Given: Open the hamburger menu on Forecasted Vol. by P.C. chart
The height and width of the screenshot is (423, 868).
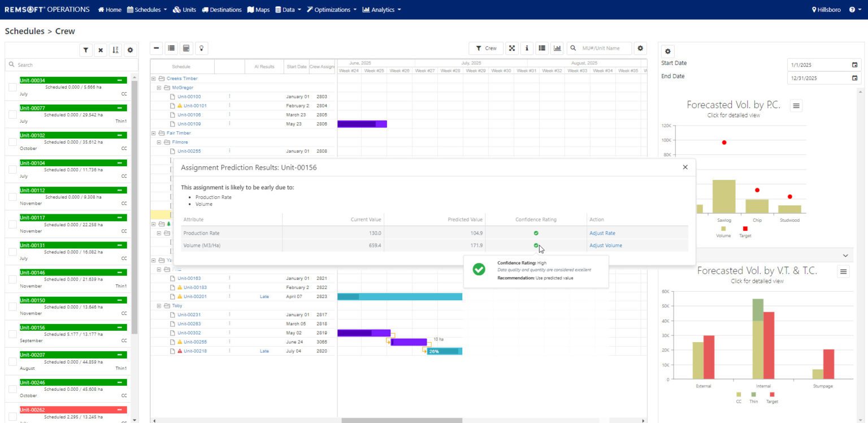Looking at the screenshot, I should (796, 105).
